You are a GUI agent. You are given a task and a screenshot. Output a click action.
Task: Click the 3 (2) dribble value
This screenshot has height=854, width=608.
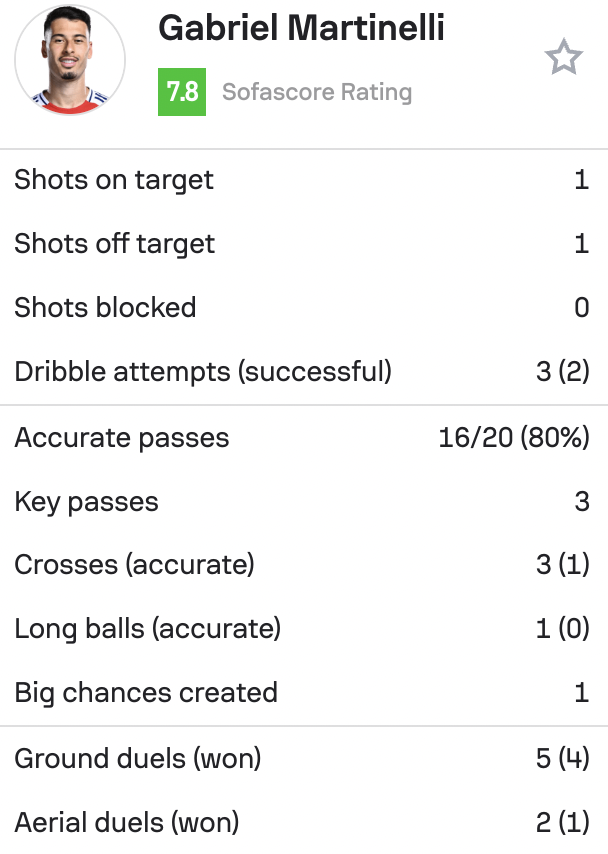[x=563, y=371]
